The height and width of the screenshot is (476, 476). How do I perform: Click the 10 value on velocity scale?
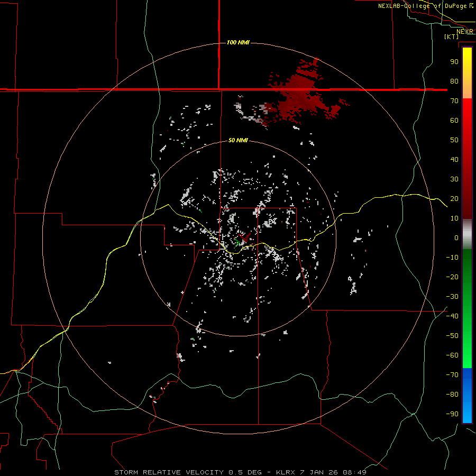coord(454,218)
